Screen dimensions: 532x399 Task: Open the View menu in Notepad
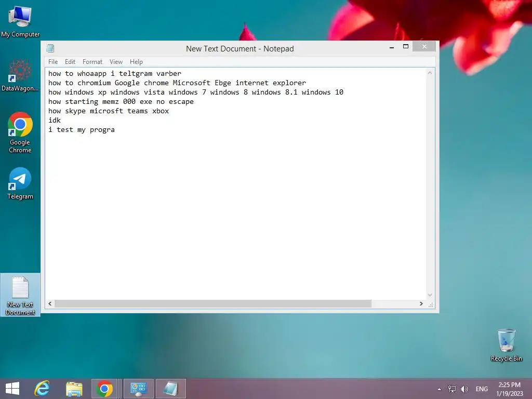(x=116, y=62)
